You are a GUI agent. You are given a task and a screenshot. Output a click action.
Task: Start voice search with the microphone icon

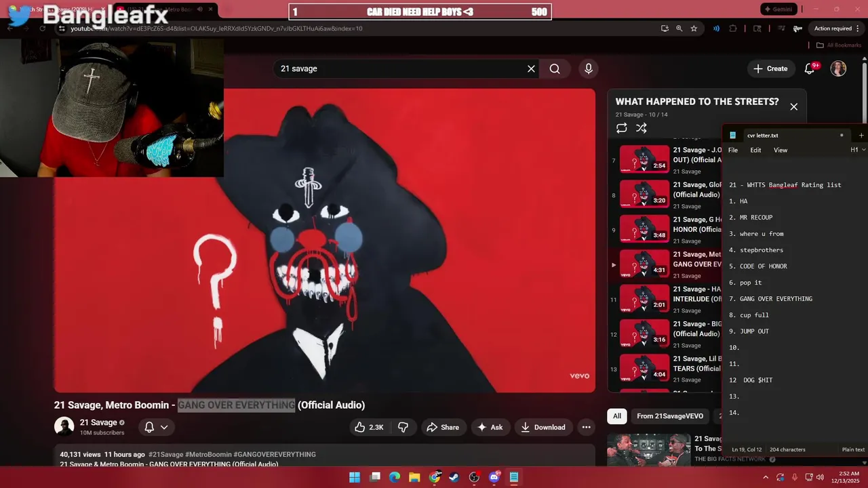(589, 68)
